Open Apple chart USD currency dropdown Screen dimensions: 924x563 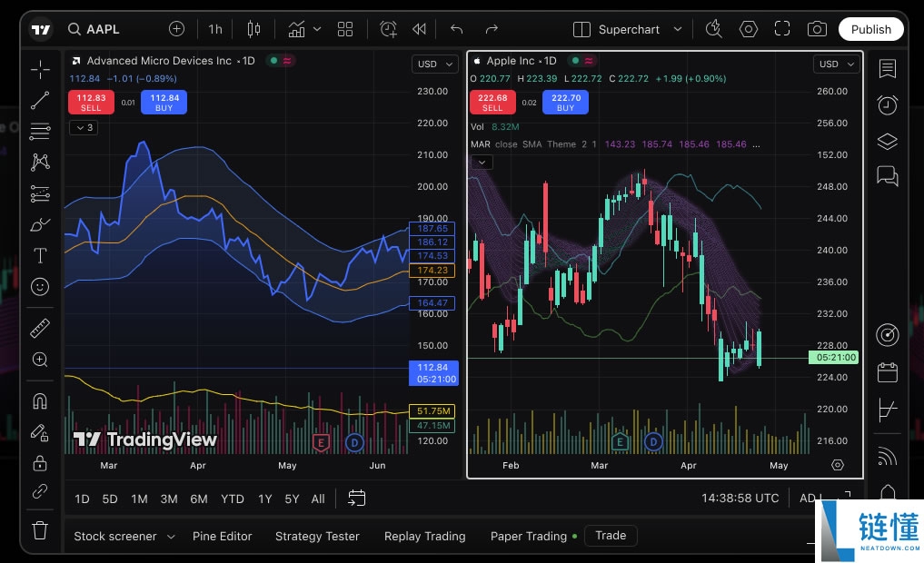tap(836, 64)
